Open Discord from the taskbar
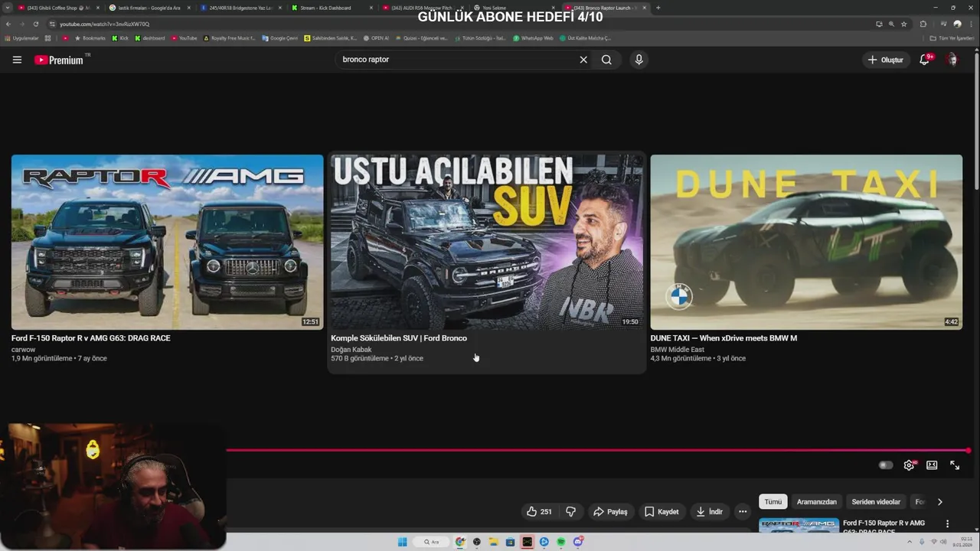 coord(578,542)
